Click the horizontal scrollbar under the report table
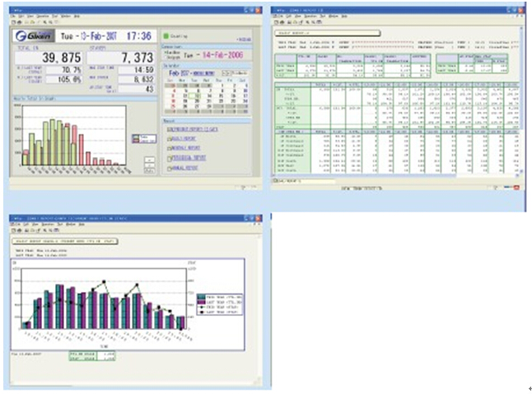Viewport: 532px width, 394px height. (395, 175)
